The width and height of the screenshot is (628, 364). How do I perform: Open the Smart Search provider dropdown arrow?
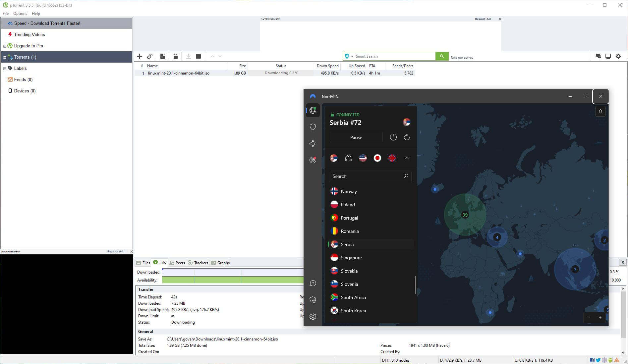[352, 56]
